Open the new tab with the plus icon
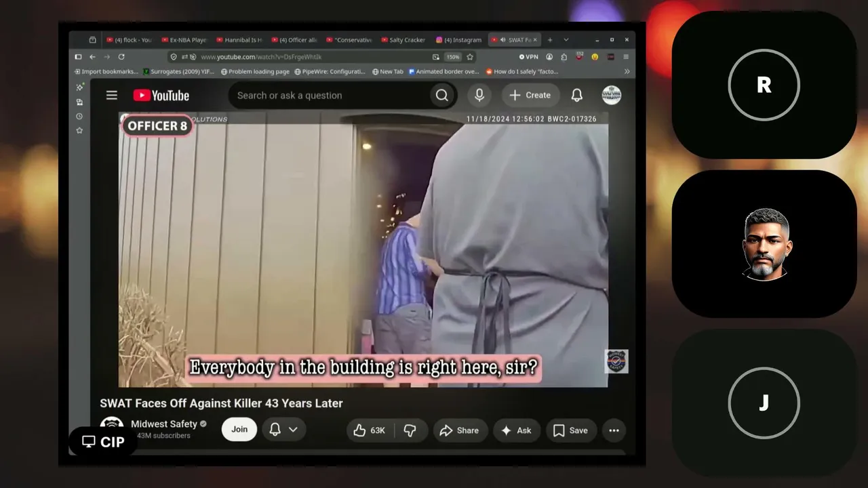Viewport: 868px width, 488px height. click(x=550, y=40)
